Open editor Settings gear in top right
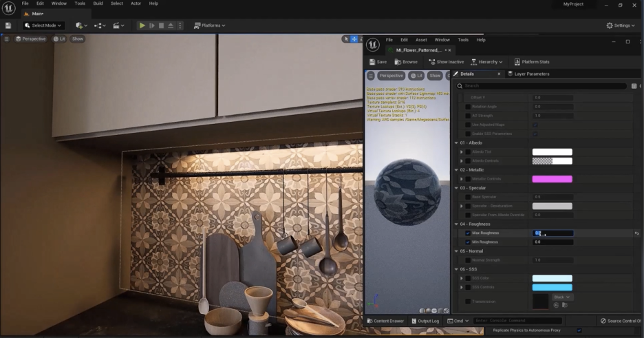The width and height of the screenshot is (644, 338). [620, 25]
